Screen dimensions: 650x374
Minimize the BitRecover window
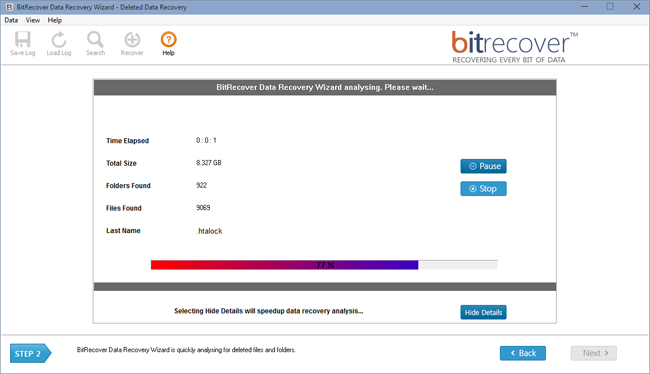point(585,7)
